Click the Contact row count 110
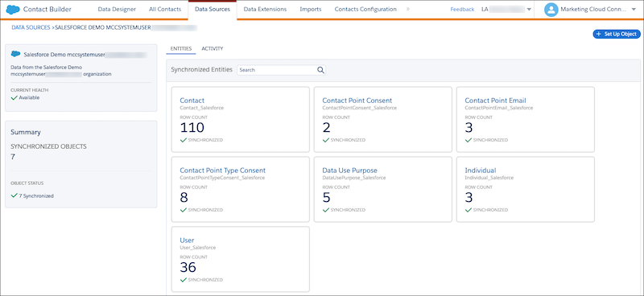The image size is (644, 296). pos(192,128)
